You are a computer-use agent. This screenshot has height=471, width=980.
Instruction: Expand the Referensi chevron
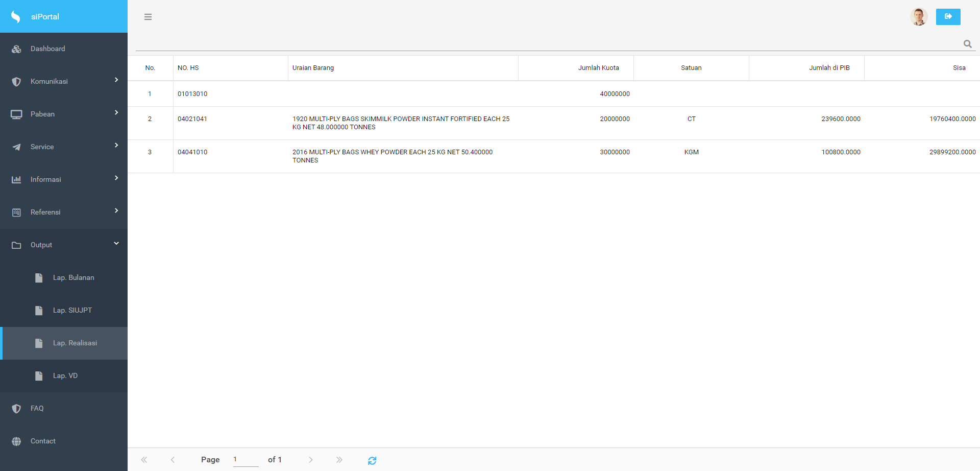[x=116, y=210]
